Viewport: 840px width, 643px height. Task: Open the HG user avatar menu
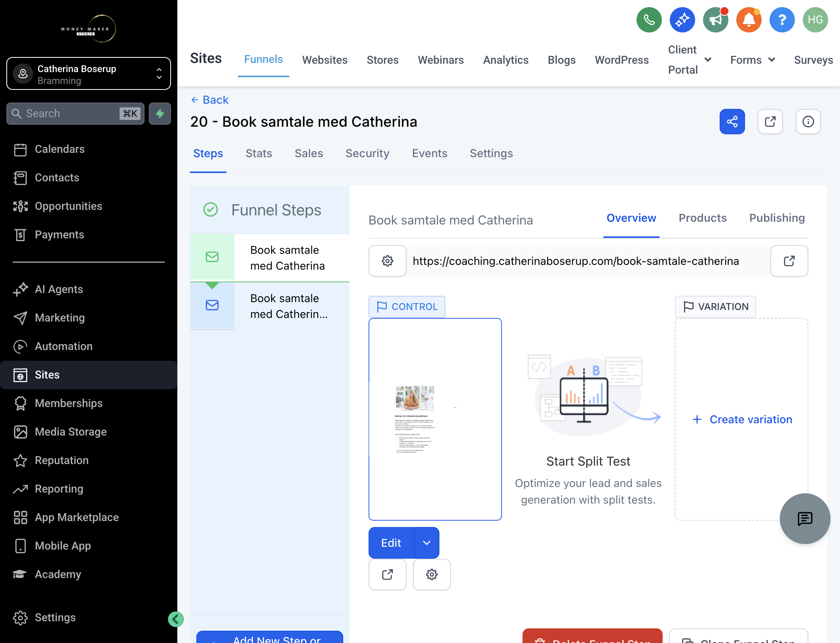pos(815,20)
